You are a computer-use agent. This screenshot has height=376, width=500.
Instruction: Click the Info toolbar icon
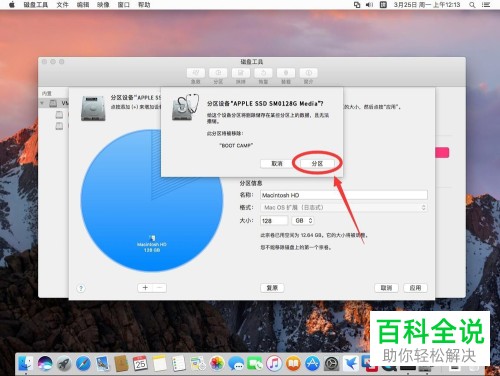309,73
